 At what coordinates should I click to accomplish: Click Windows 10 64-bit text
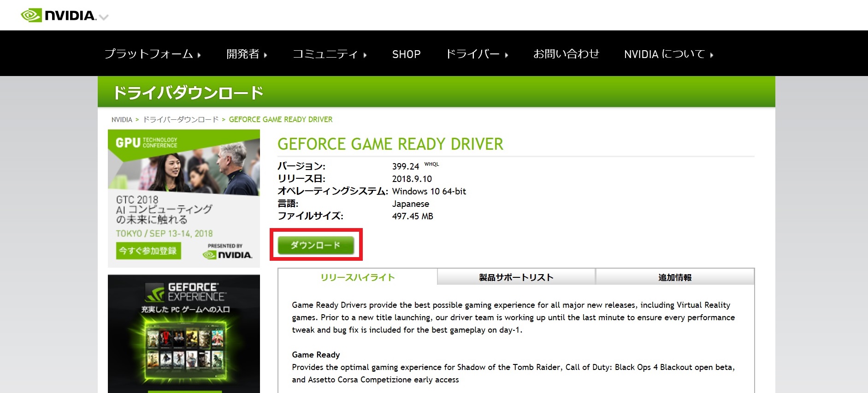tap(429, 191)
